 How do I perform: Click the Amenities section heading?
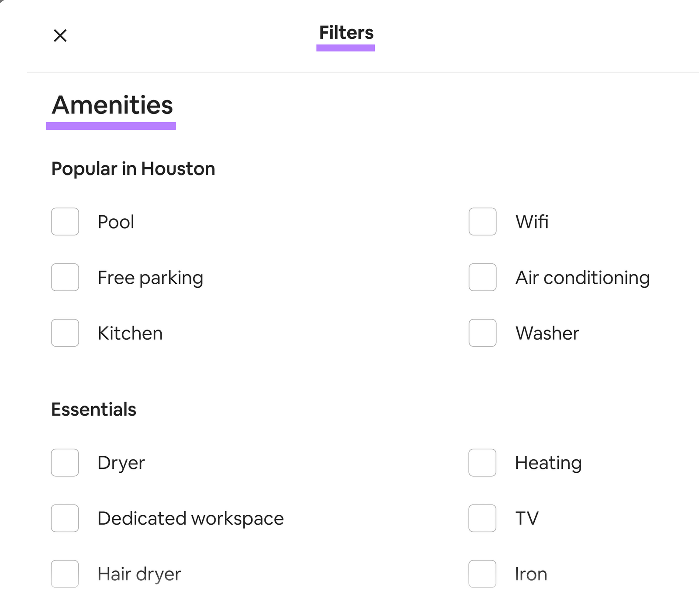click(111, 105)
